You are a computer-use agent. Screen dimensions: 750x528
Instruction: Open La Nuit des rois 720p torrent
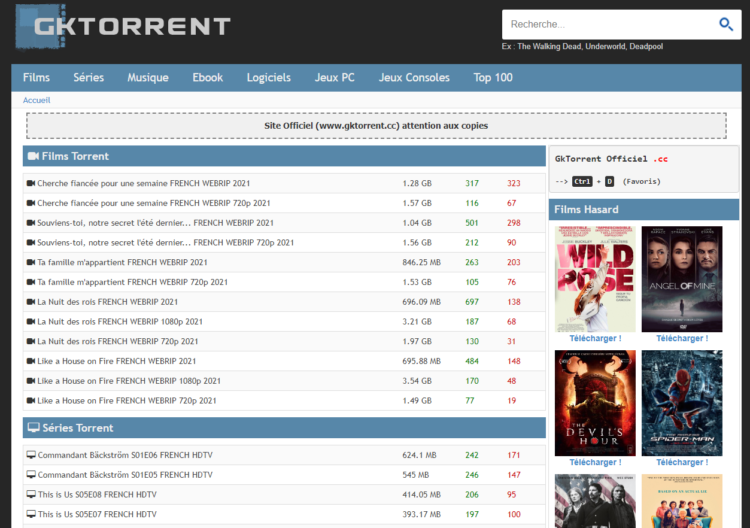click(118, 341)
